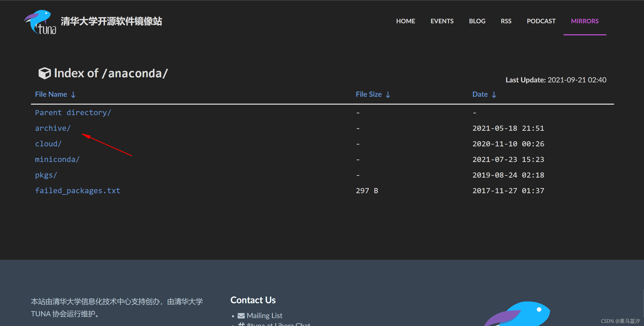Enter the miniconda/ directory

pos(57,159)
